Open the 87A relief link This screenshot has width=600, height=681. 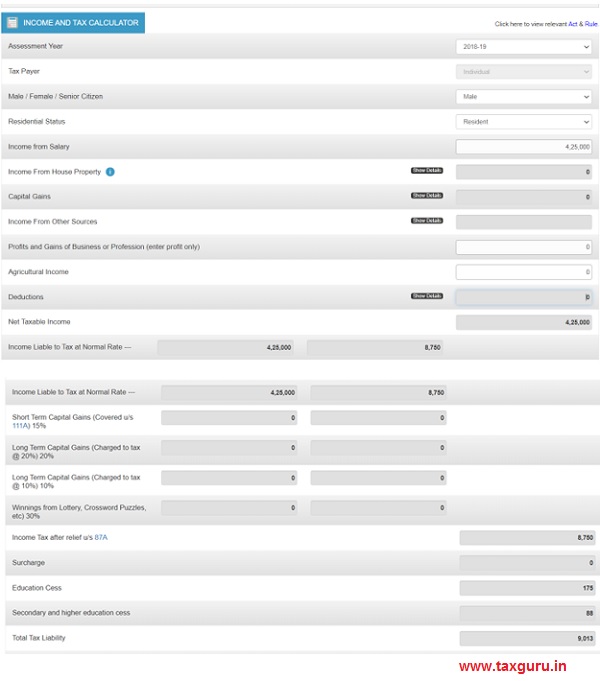[101, 537]
